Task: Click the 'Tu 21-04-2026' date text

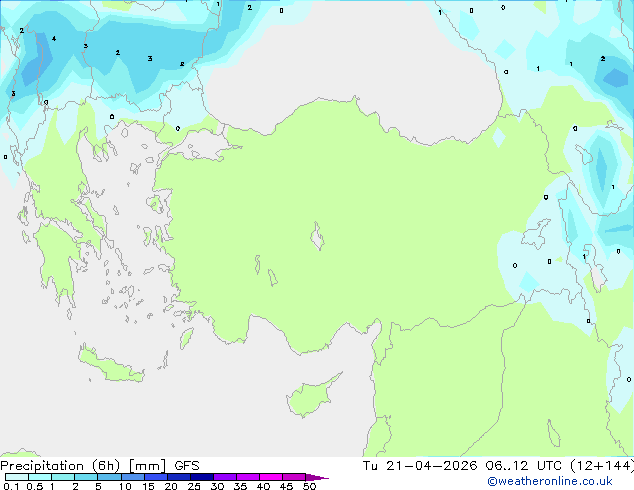Action: pyautogui.click(x=420, y=466)
